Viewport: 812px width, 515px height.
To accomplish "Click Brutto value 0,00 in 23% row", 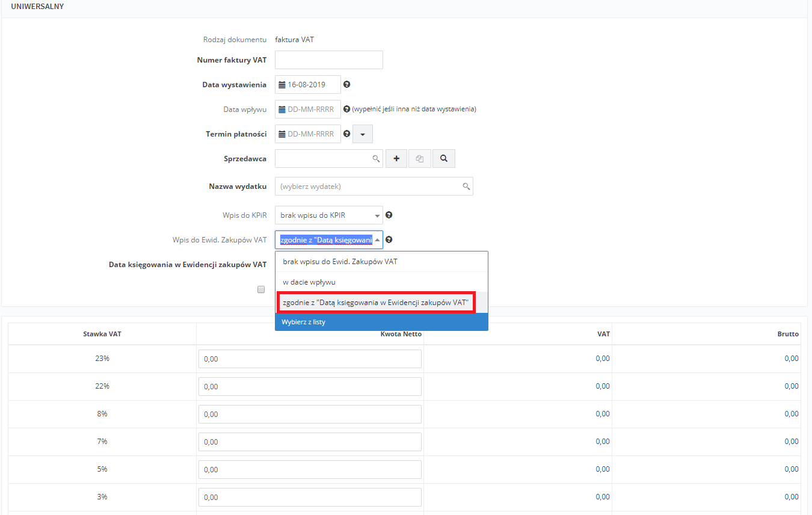I will 792,359.
